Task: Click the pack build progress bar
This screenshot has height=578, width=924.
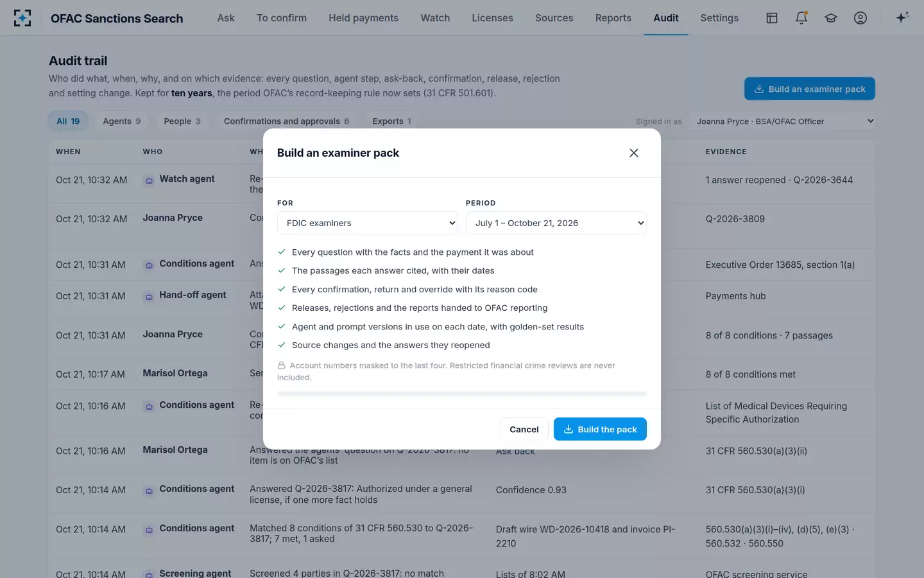Action: 462,394
